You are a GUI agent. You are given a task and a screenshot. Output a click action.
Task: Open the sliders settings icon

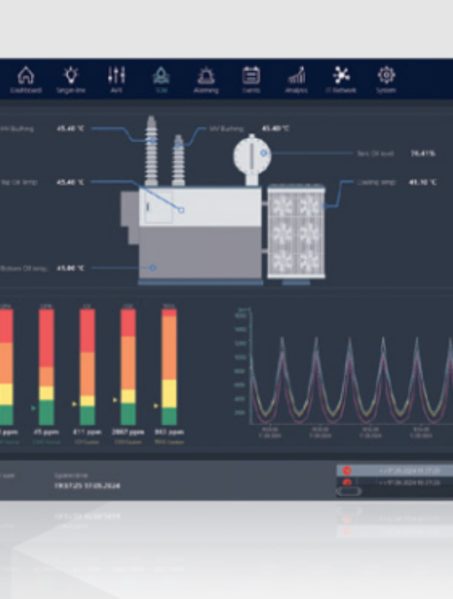116,75
